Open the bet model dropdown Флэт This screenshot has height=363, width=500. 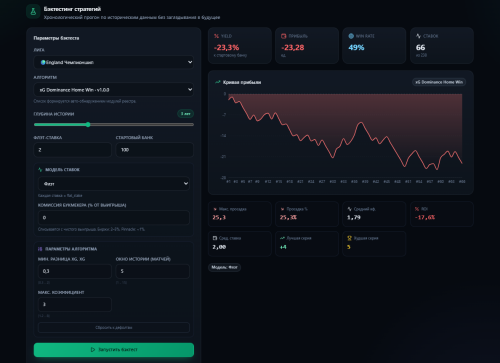point(114,184)
